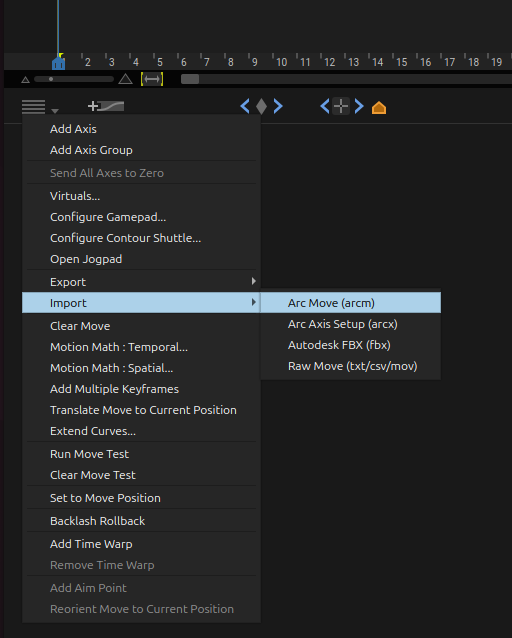Click the yellow bracket fit-range icon
512x638 pixels.
pyautogui.click(x=152, y=79)
